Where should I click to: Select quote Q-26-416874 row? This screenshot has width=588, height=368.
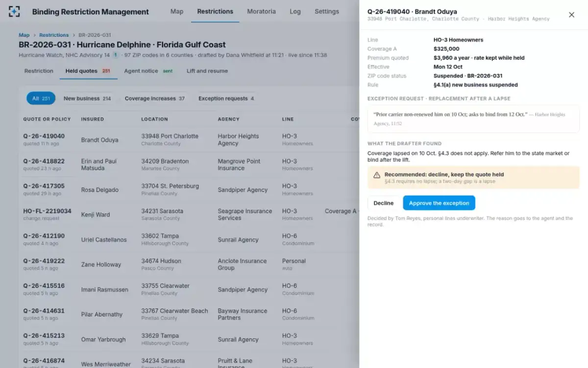coord(189,361)
